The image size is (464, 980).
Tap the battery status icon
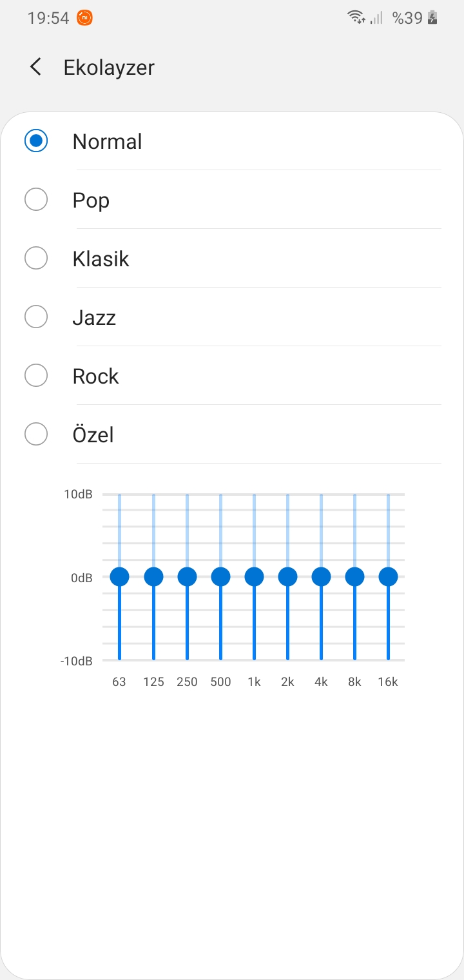tap(433, 18)
